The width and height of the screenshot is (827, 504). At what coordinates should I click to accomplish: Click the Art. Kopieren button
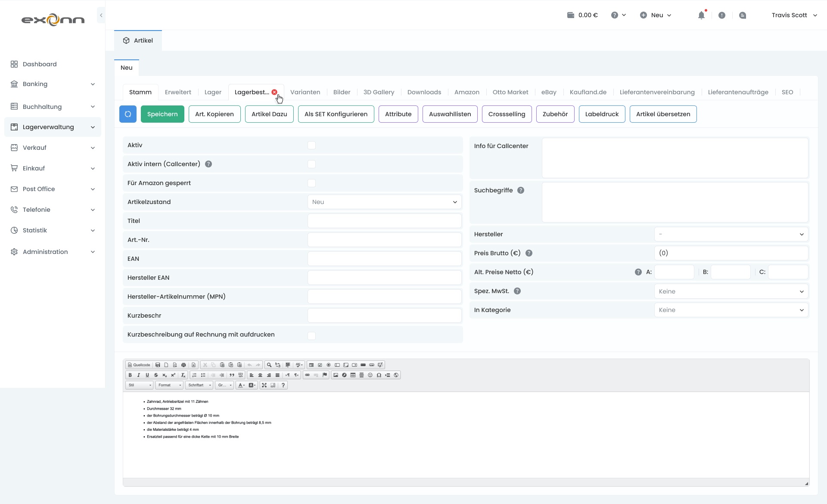215,114
